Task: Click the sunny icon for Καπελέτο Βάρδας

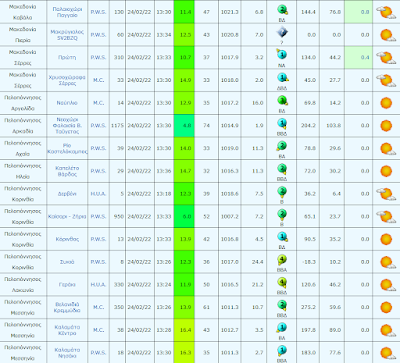Action: coord(386,171)
